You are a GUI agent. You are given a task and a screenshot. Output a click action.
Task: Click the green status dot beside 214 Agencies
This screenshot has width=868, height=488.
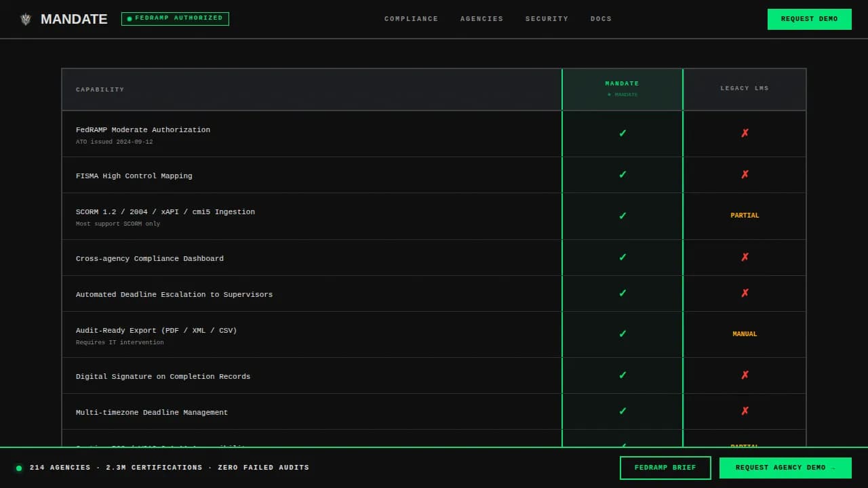click(x=19, y=468)
